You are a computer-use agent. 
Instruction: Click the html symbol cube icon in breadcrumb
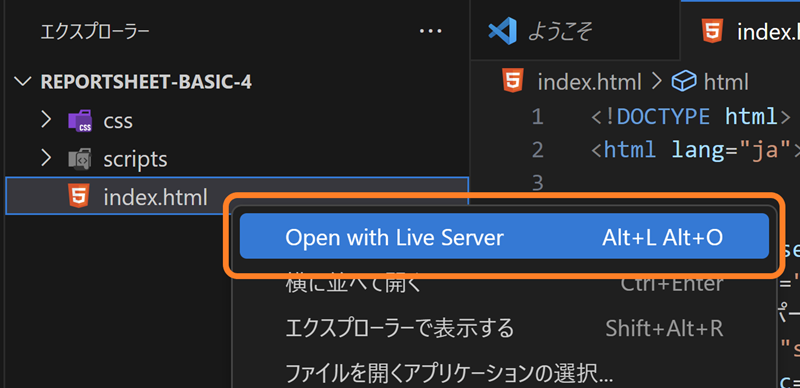pos(684,82)
